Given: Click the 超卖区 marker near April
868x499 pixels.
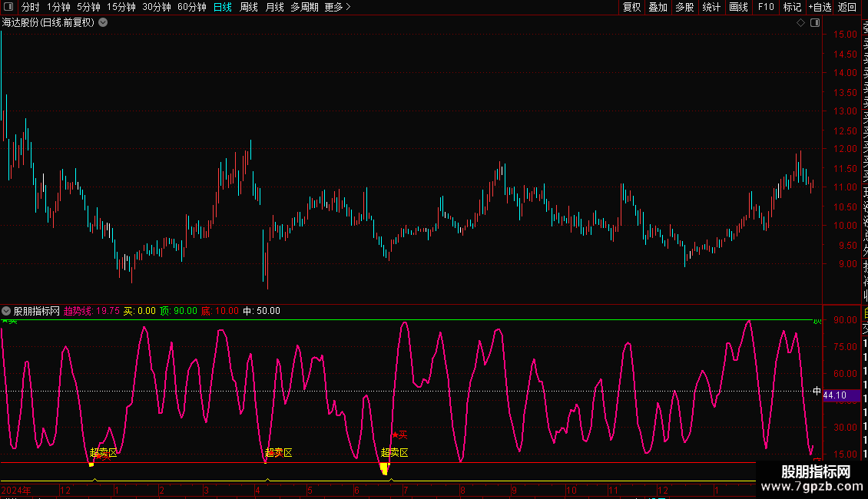Looking at the screenshot, I should click(278, 452).
